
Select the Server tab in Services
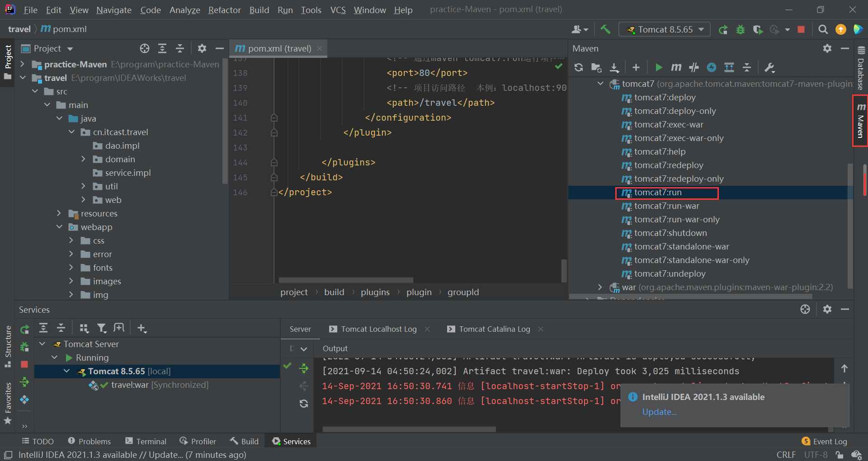(x=300, y=329)
